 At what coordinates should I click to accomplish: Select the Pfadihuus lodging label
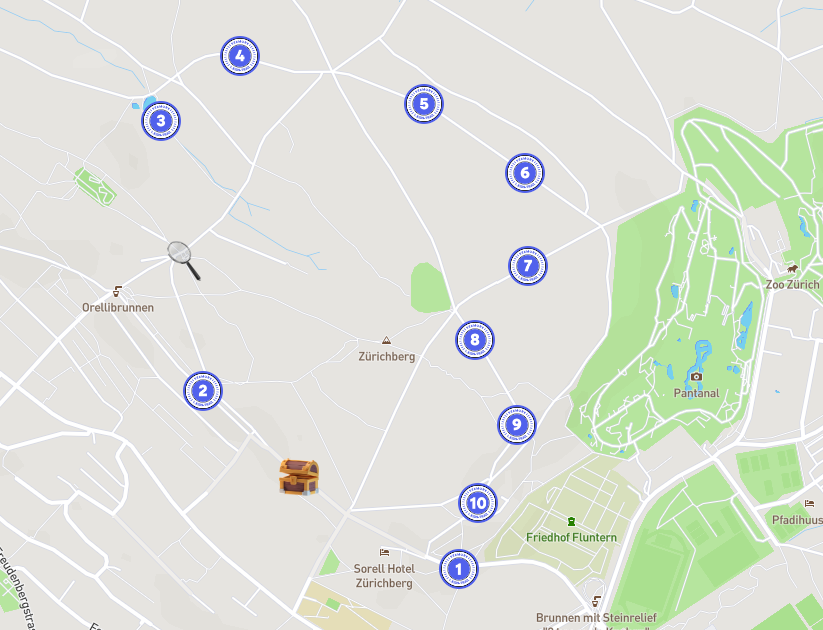(x=797, y=520)
